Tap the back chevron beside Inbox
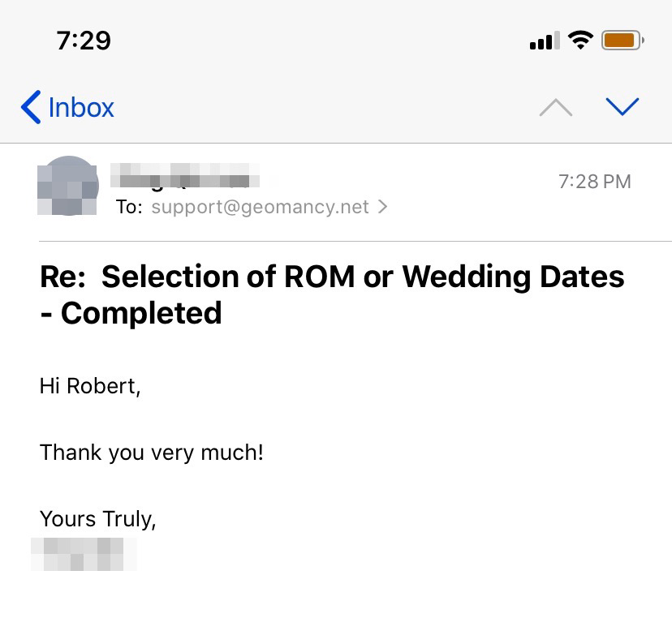The image size is (672, 618). (31, 107)
